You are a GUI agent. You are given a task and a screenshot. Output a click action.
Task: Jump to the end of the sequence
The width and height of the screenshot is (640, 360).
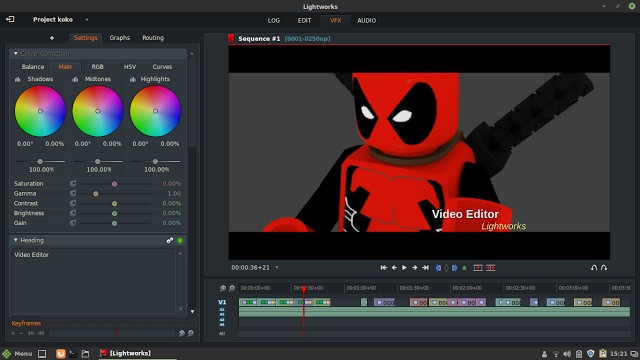[425, 268]
